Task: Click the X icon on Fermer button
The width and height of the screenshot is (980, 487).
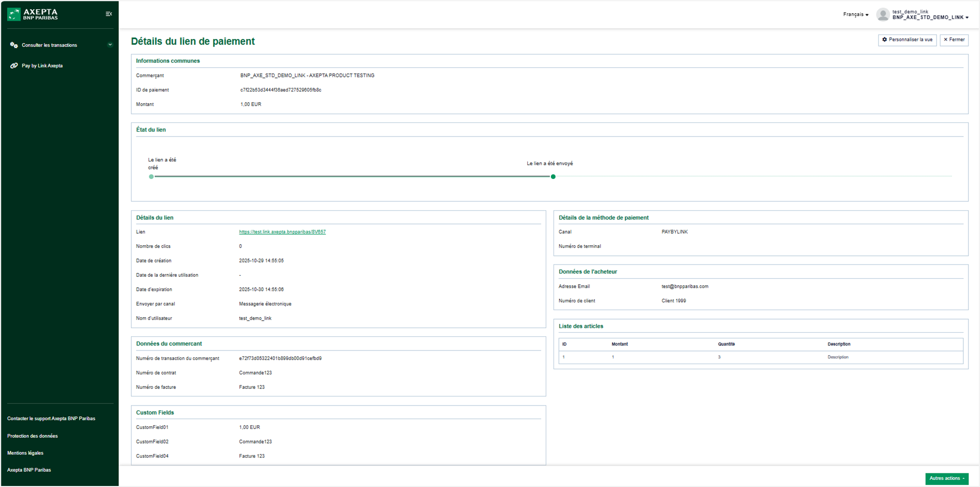Action: 946,39
